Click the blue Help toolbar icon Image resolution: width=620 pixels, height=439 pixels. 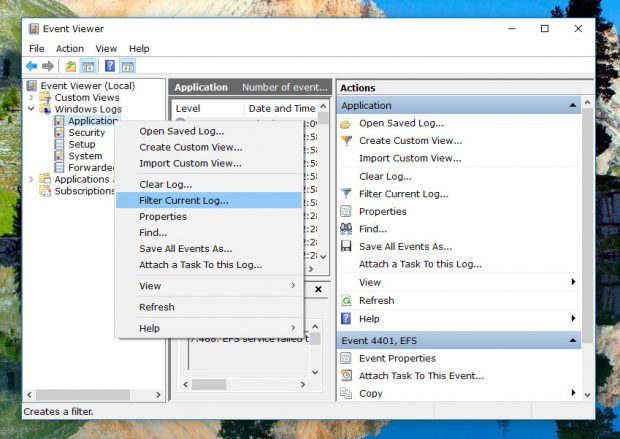click(110, 66)
